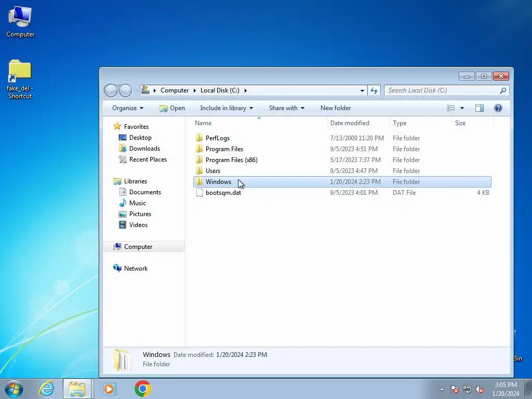Viewport: 532px width, 399px height.
Task: Change view with the view icon button
Action: (x=450, y=108)
